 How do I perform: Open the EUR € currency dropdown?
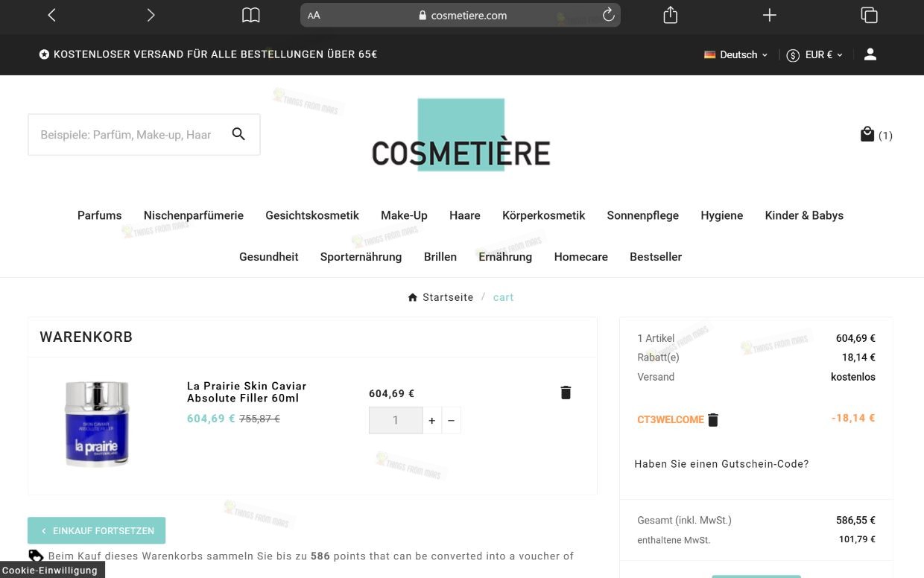pos(814,54)
